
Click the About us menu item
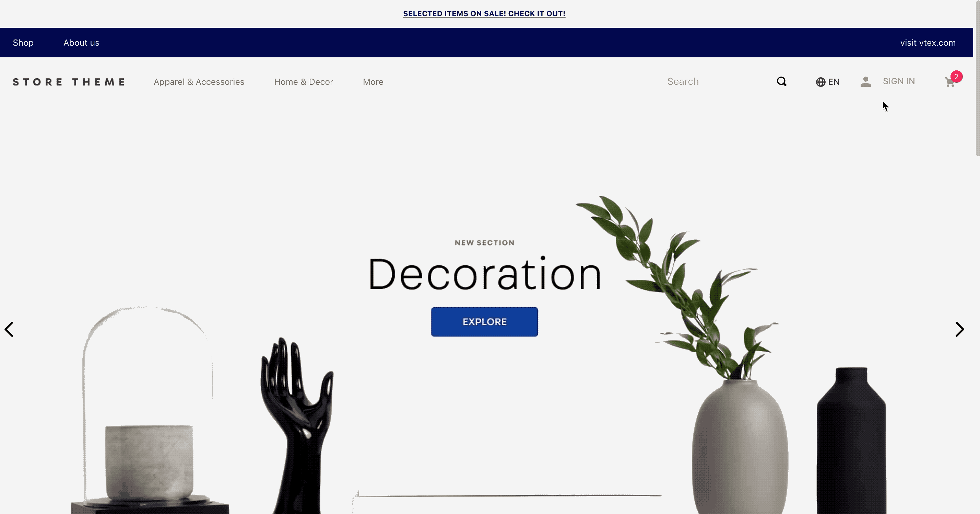[x=81, y=42]
